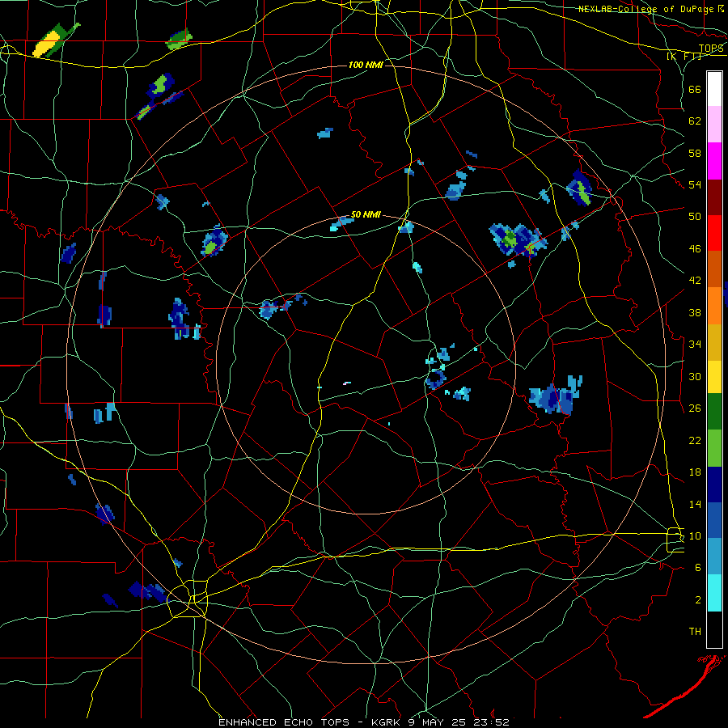Click the dark green swatch near 26

(x=714, y=412)
